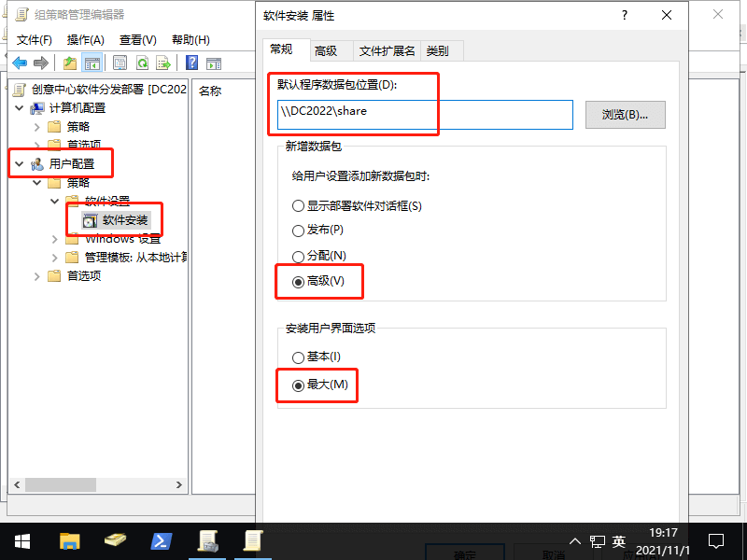Click the 英 input method indicator

pos(619,541)
